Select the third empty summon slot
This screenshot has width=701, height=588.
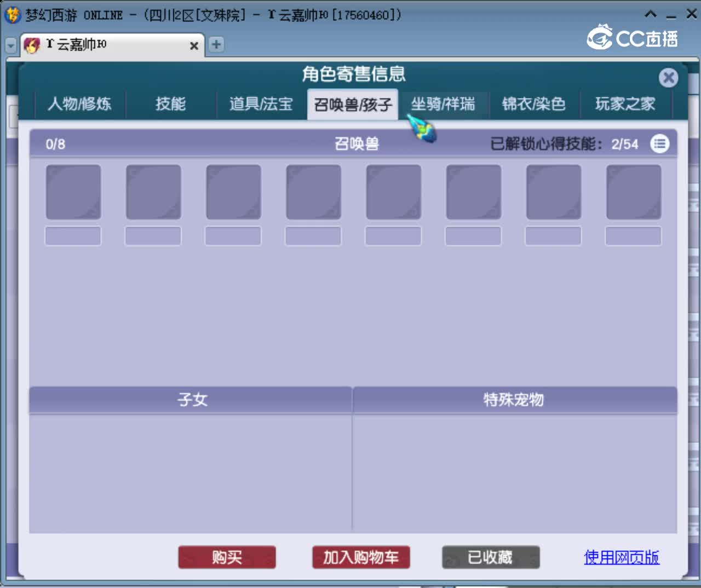click(x=233, y=192)
